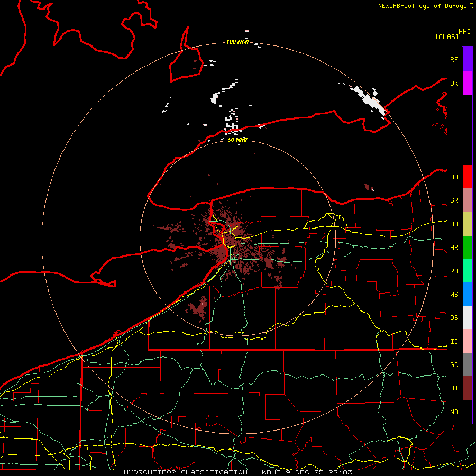Click the HHC product code text

464,32
